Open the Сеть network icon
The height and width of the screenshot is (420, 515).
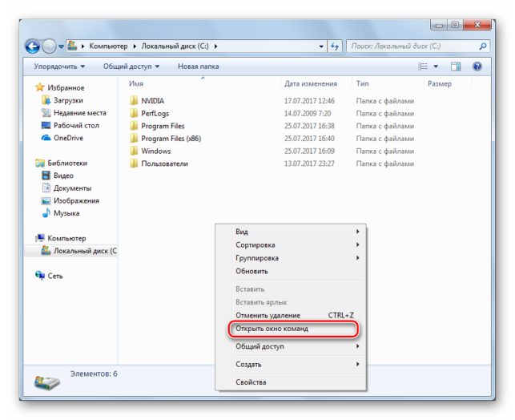(x=40, y=276)
